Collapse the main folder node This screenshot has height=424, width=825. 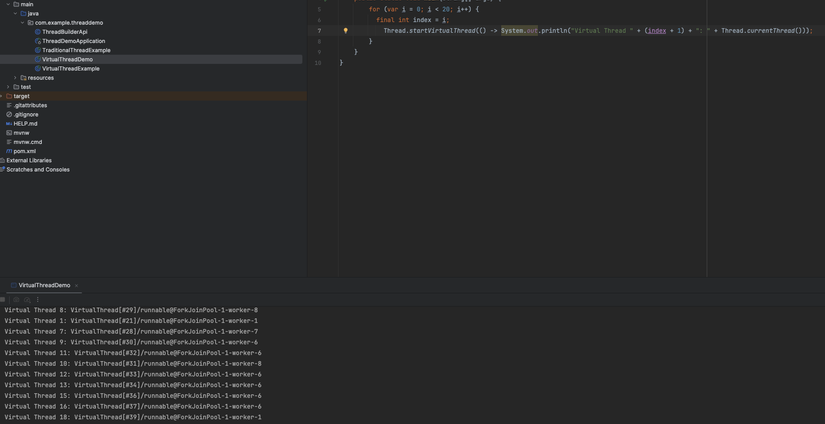tap(8, 4)
